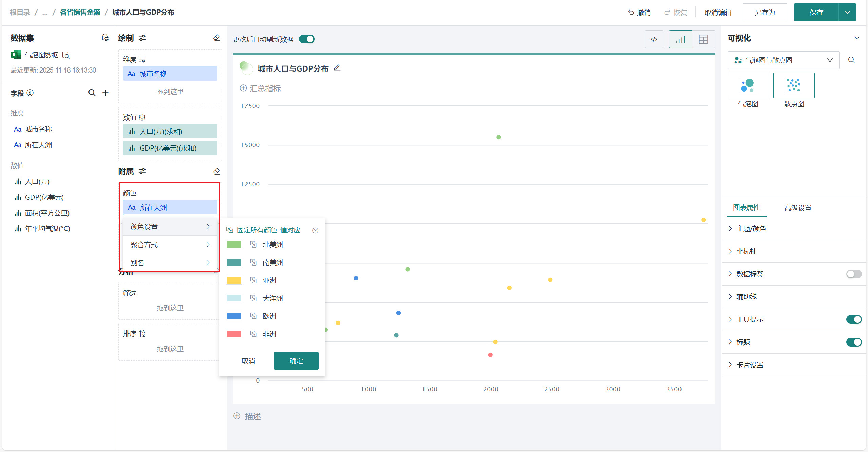Open the 气泡图与散点图 chart type dropdown

coord(783,60)
